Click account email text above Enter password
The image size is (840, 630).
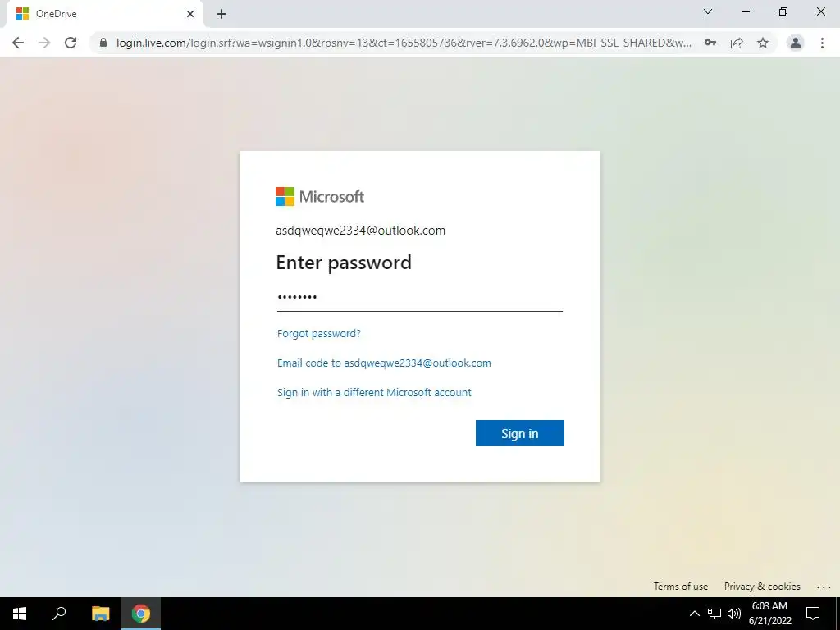(361, 231)
